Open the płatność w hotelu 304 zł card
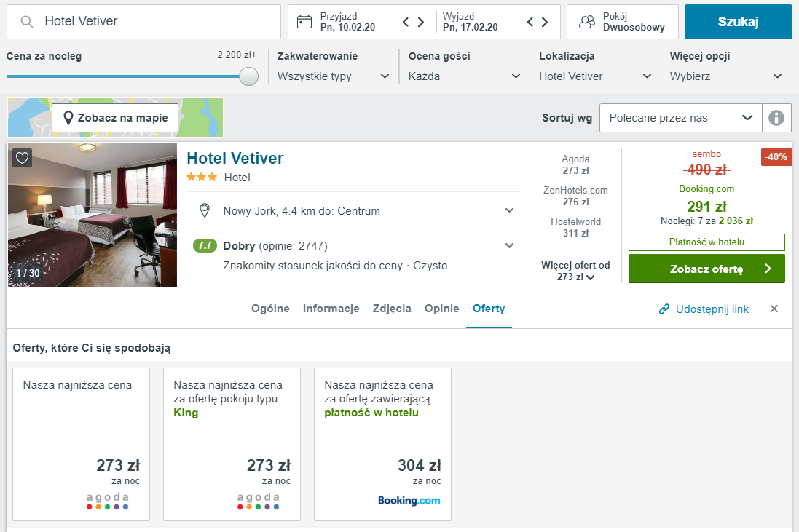799x532 pixels. (382, 444)
